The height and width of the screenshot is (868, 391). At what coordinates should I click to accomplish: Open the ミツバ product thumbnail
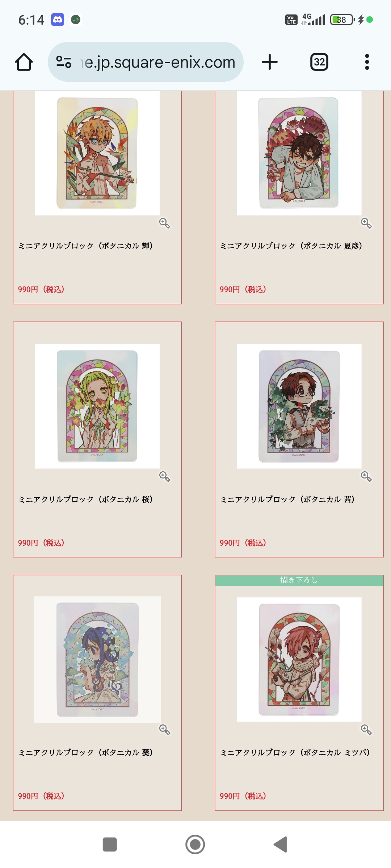299,659
